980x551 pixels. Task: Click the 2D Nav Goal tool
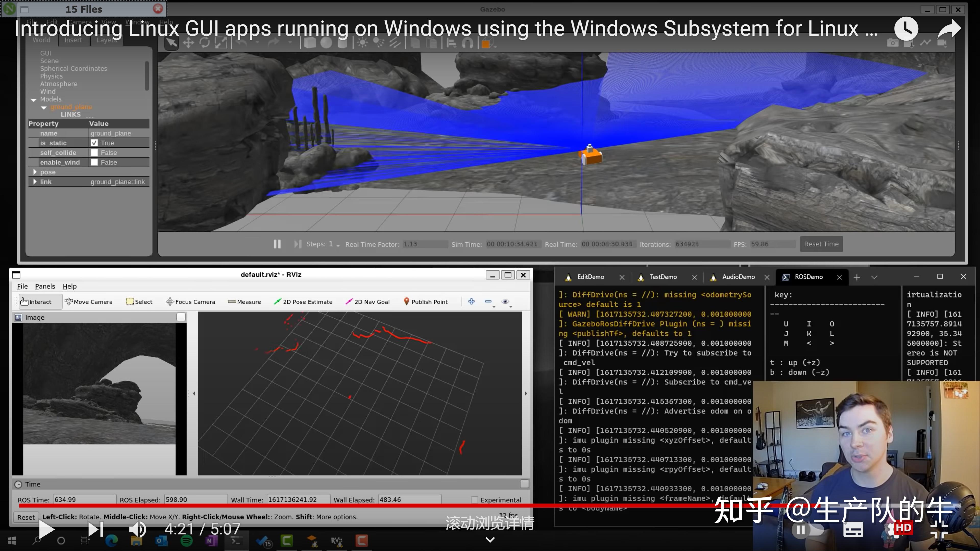pos(367,302)
